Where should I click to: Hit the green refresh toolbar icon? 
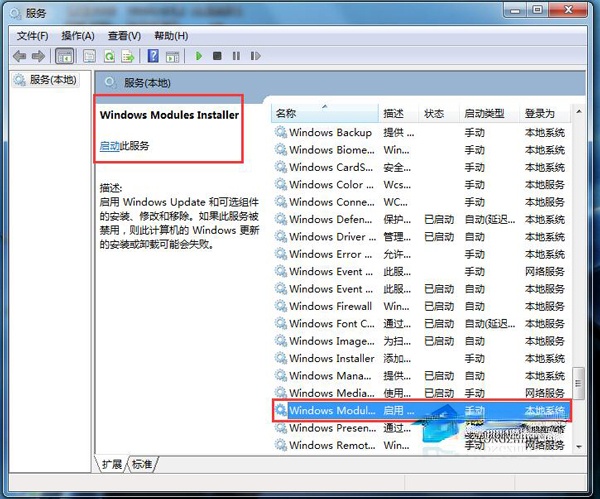click(x=109, y=56)
